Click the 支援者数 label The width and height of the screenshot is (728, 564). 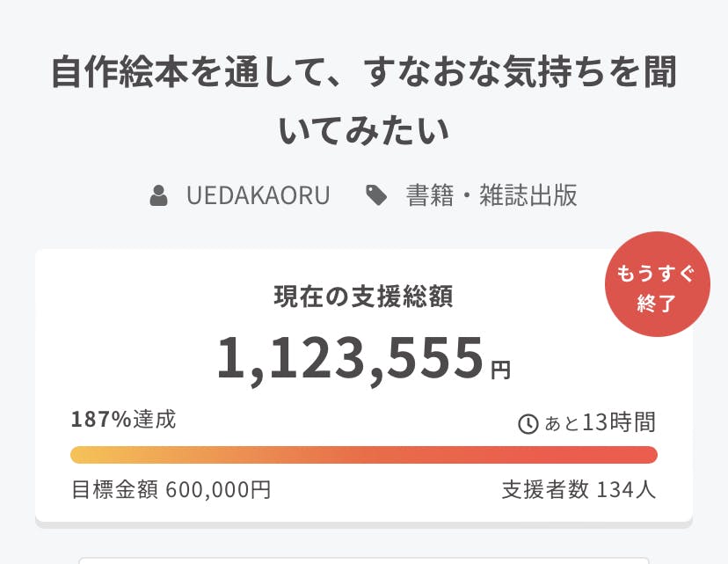(545, 489)
